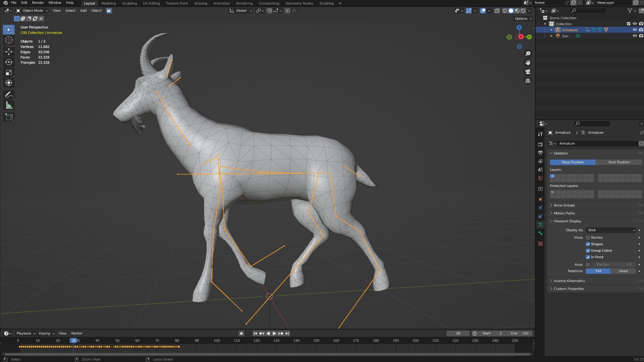Enable the Axes checkbox
The image size is (644, 362).
tap(588, 264)
